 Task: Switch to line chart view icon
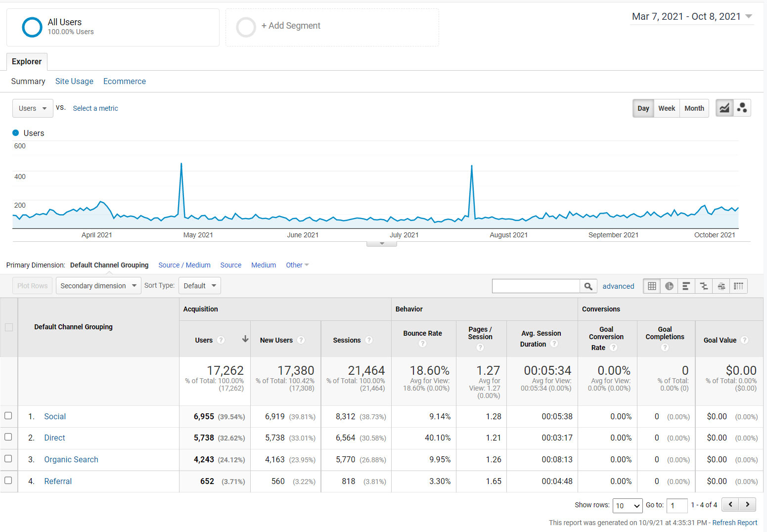click(724, 108)
